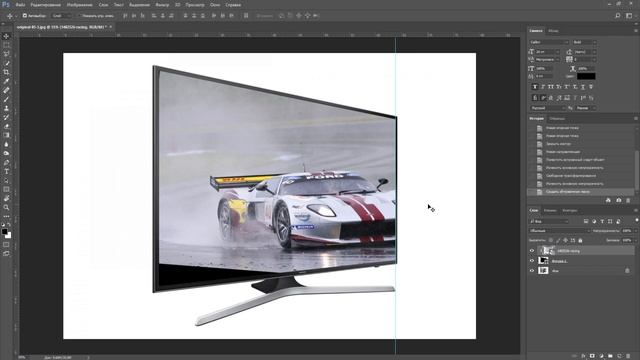
Task: Hide the Фон background layer eye
Action: [x=532, y=271]
